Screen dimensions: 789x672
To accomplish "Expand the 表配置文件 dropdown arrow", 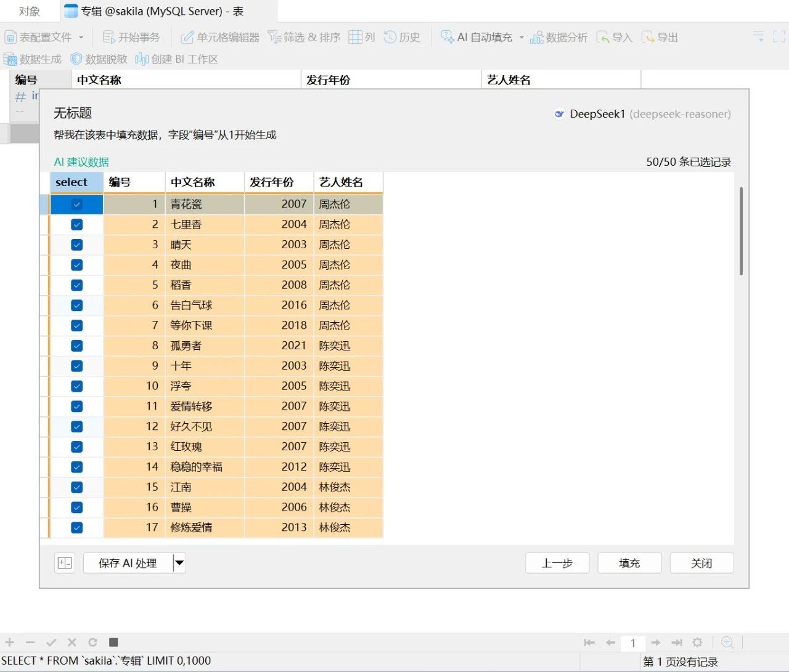I will click(x=81, y=38).
